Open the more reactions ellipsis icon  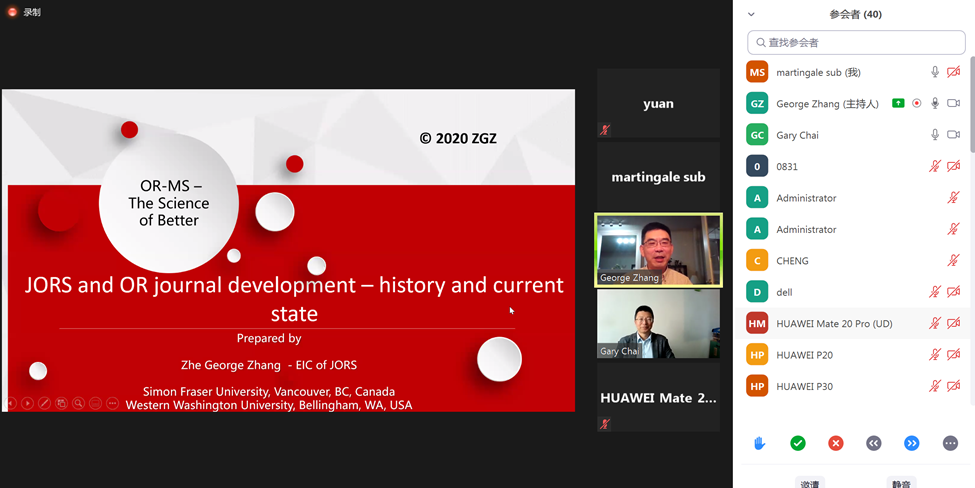(950, 443)
